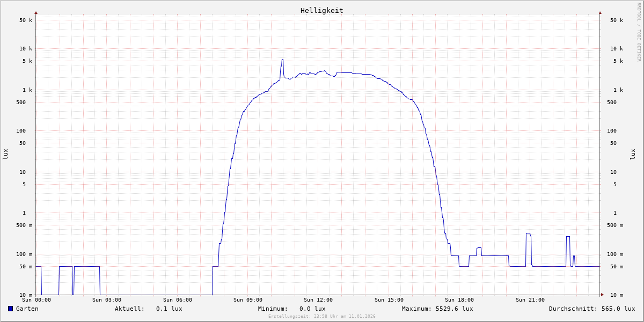
Task: Click the Aktuell 0.1 lux value
Action: click(x=169, y=309)
